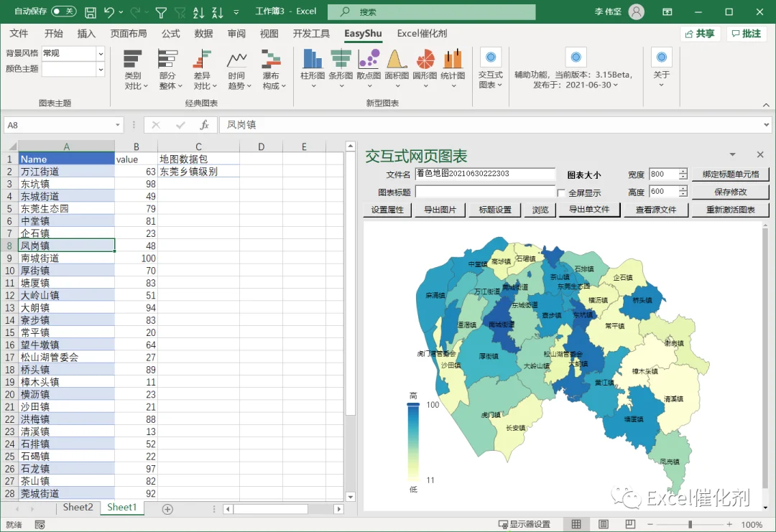The width and height of the screenshot is (776, 532).
Task: Open the 统计图 chart gallery
Action: pyautogui.click(x=453, y=69)
